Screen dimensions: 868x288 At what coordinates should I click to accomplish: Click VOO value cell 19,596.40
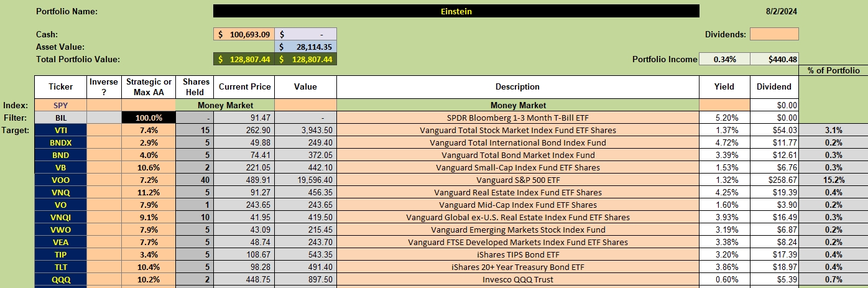point(305,180)
